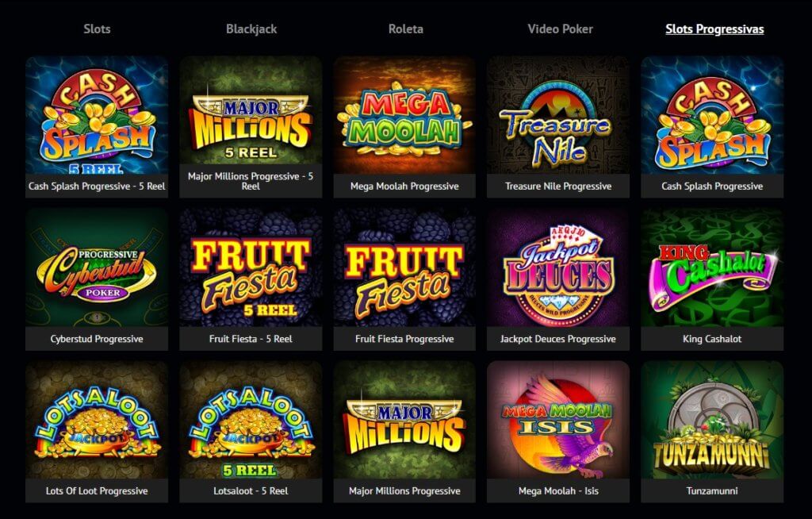This screenshot has height=519, width=812.
Task: Open the Slots tab
Action: 97,29
